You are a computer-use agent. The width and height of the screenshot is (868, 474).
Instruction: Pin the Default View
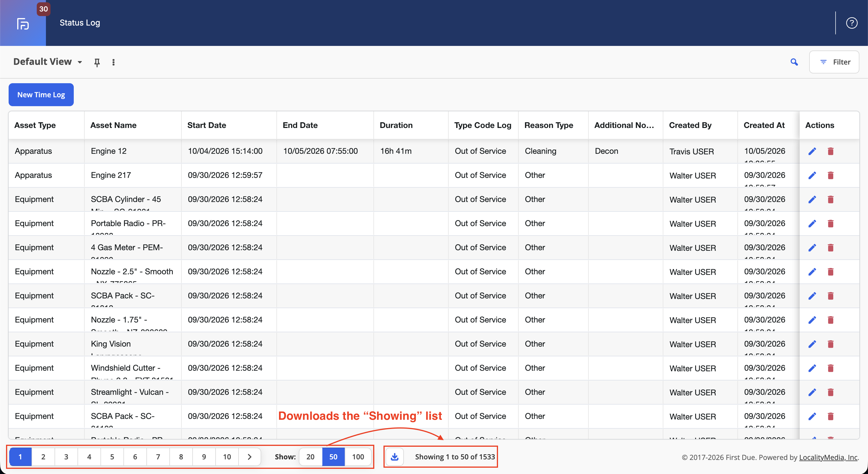tap(97, 62)
